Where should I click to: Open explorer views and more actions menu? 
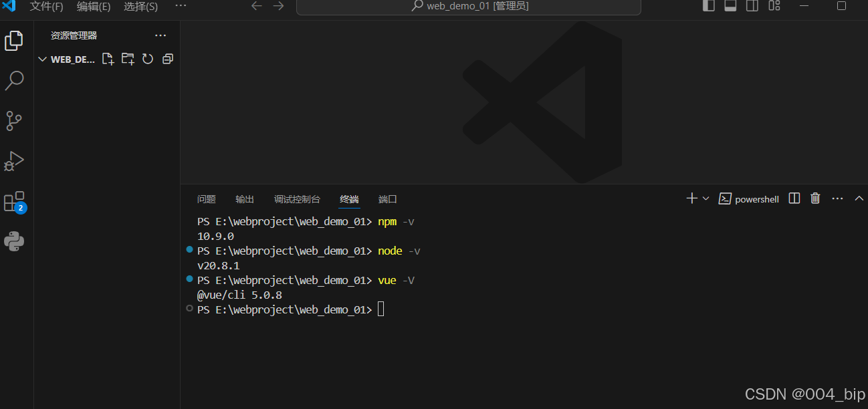160,35
